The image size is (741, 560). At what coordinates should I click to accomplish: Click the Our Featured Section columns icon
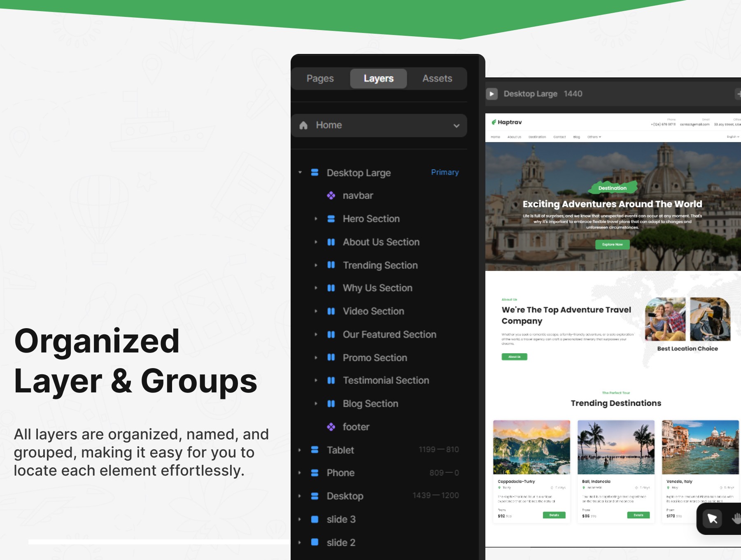pyautogui.click(x=331, y=334)
